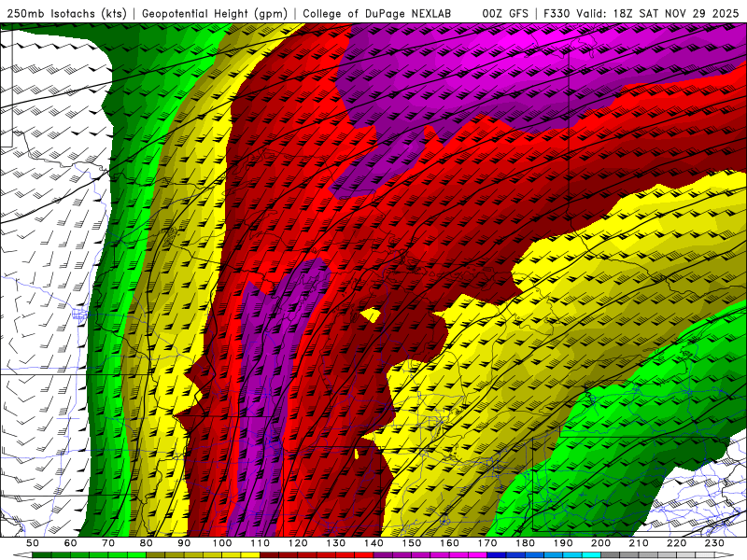
Task: Click the '00Z GFS' model run label
Action: click(x=505, y=13)
